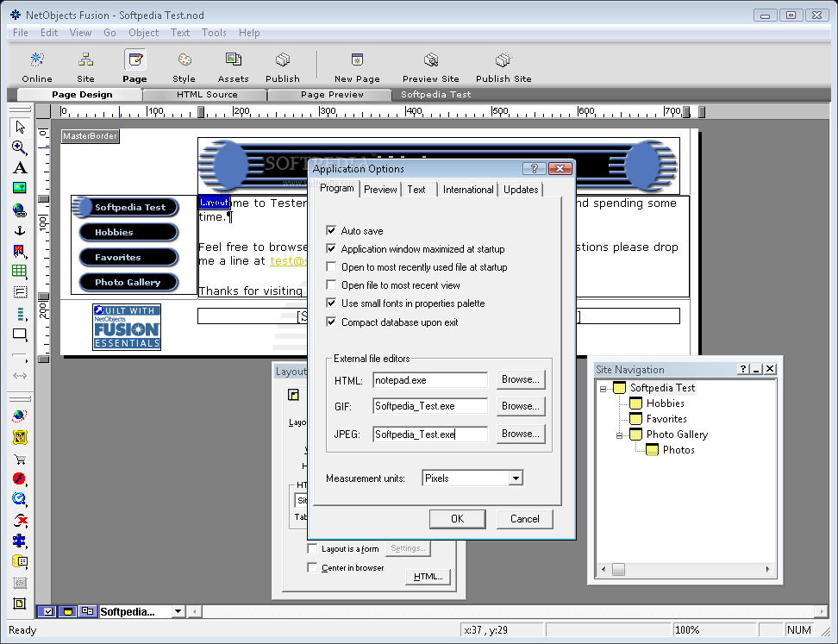Open the Style view
The height and width of the screenshot is (644, 838).
(184, 66)
